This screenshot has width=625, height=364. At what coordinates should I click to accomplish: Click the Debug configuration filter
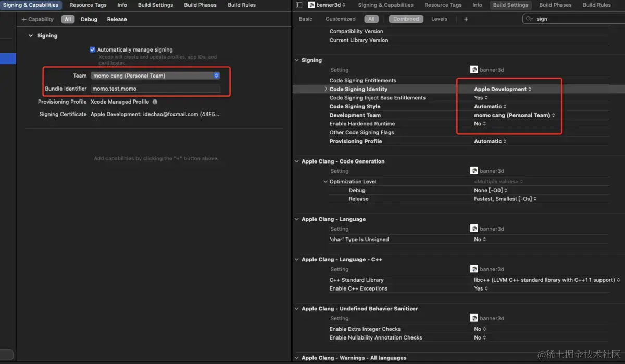click(89, 19)
